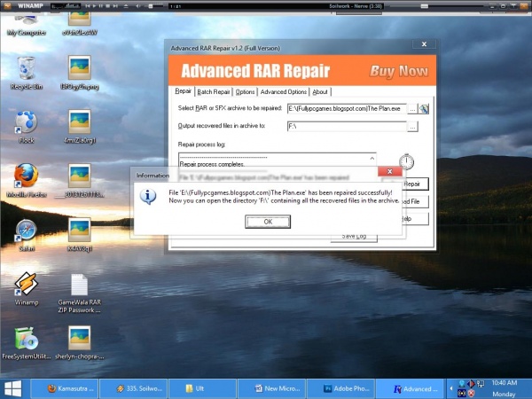Viewport: 532px width, 399px height.
Task: Click the Advanced RAR Repair taskbar item
Action: pos(411,389)
